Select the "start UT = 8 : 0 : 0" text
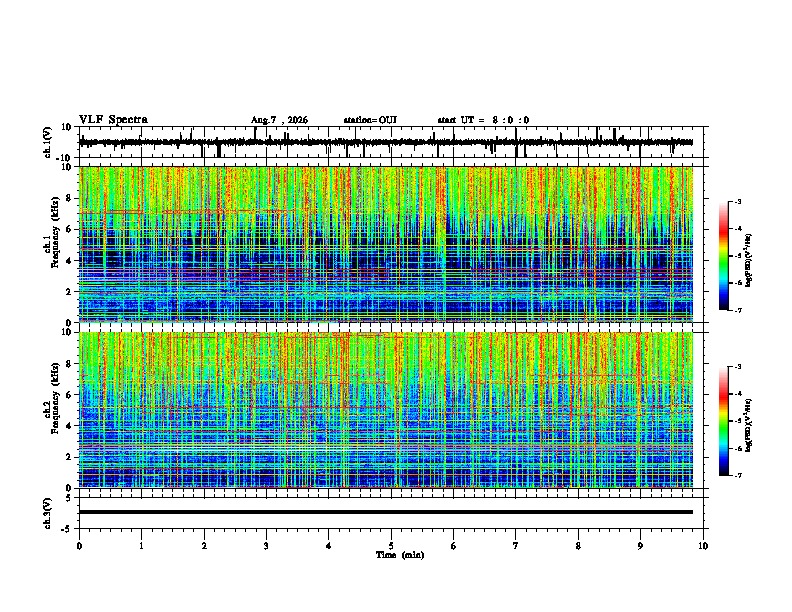Image resolution: width=792 pixels, height=612 pixels. click(483, 120)
